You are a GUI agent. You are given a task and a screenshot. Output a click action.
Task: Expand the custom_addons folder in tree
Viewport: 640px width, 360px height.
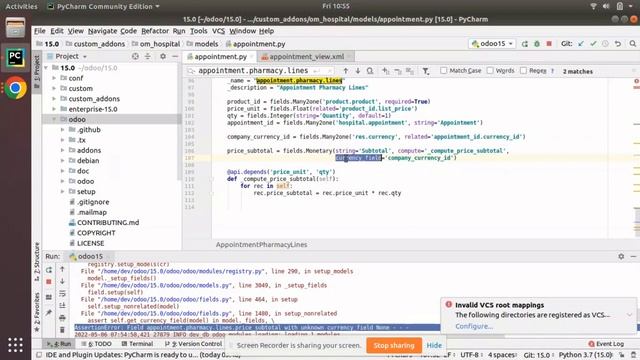(x=54, y=99)
